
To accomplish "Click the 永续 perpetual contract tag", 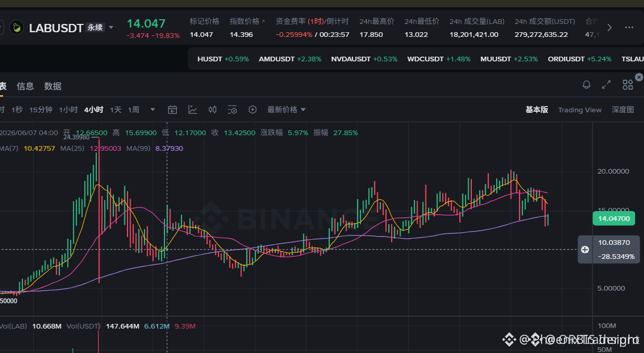I will 95,28.
